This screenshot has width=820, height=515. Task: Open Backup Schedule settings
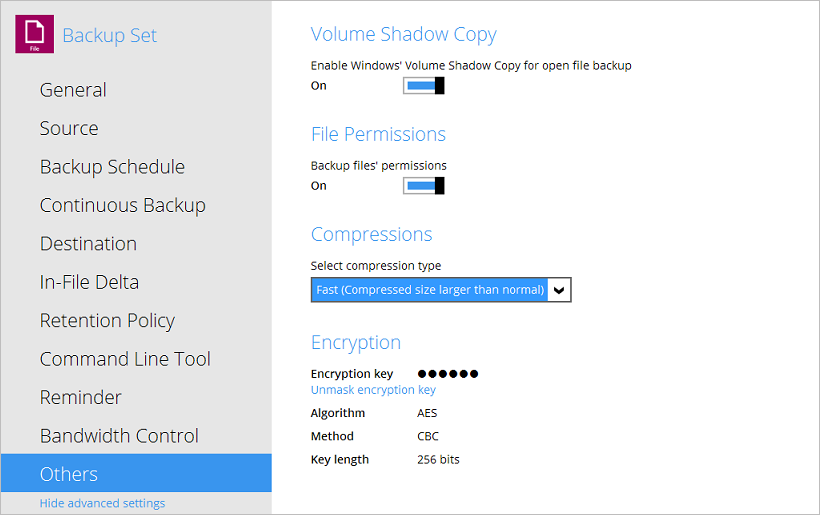(x=112, y=167)
